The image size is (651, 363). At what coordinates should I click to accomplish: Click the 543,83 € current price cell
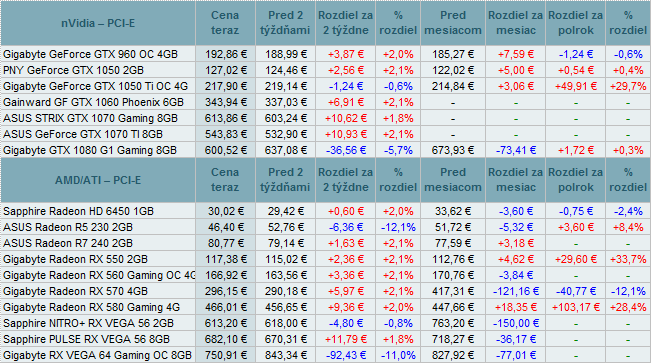point(225,134)
